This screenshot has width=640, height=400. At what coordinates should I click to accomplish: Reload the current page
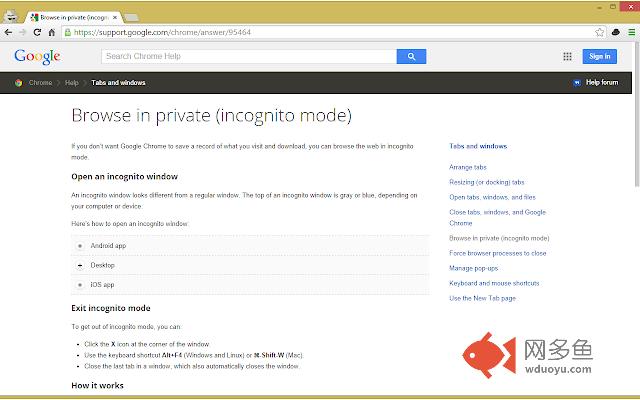click(37, 32)
